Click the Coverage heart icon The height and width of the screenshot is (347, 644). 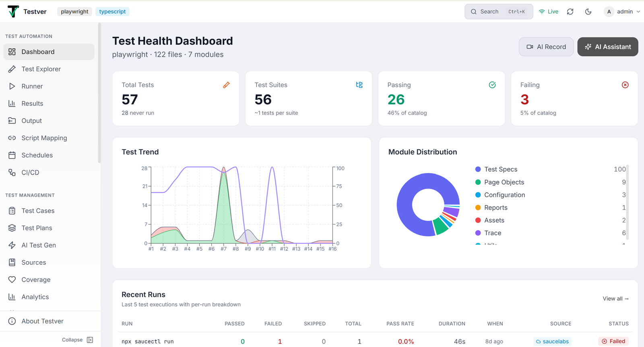[12, 280]
